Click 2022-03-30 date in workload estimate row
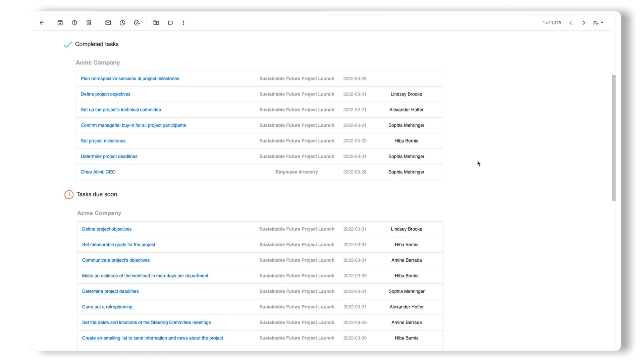Screen dimensions: 644x362 [x=355, y=276]
